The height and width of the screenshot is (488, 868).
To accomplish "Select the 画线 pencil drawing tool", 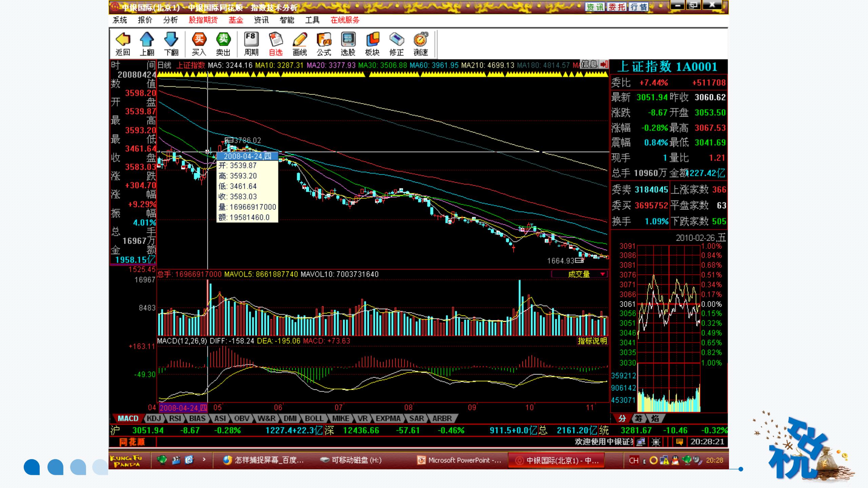I will [300, 40].
